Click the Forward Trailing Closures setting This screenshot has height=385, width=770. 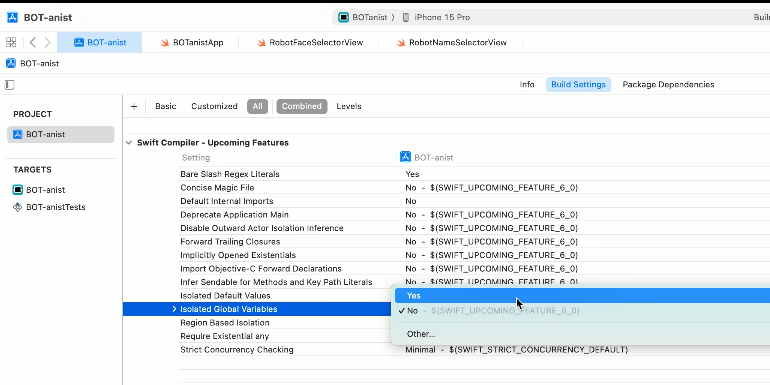(x=230, y=242)
